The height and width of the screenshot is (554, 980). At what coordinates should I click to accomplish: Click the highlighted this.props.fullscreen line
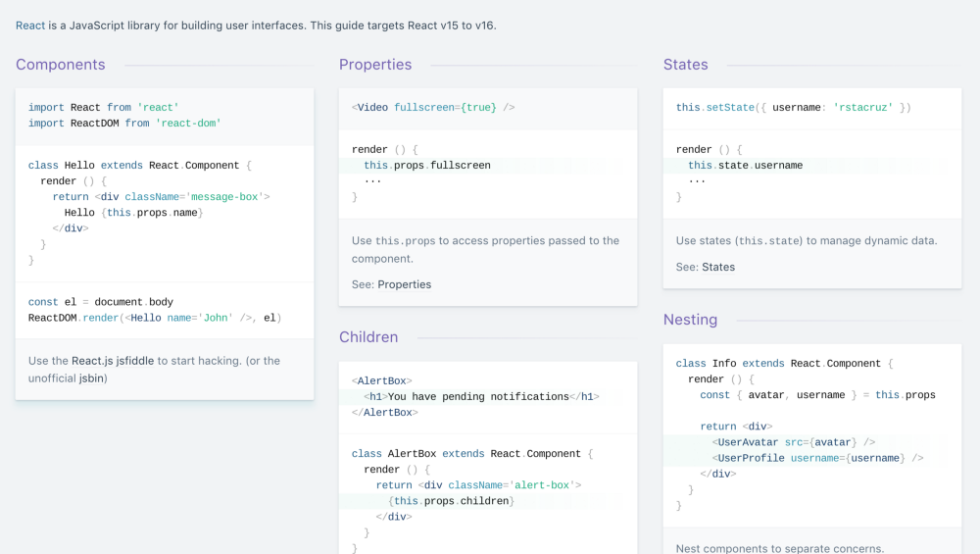click(427, 166)
